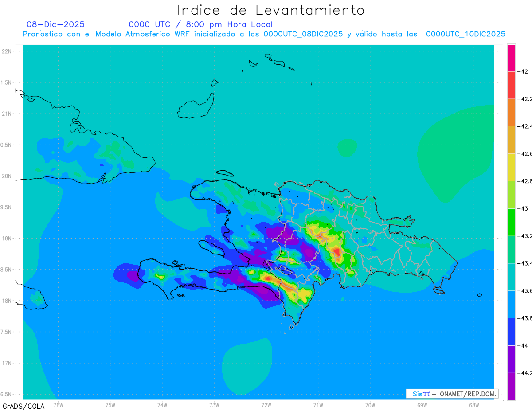Screen dimensions: 532x411
Task: Click the "21N" latitude label
Action: pyautogui.click(x=8, y=114)
